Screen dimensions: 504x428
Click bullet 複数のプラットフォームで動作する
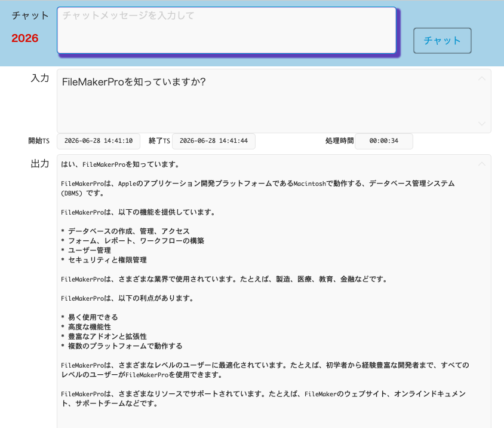[122, 346]
